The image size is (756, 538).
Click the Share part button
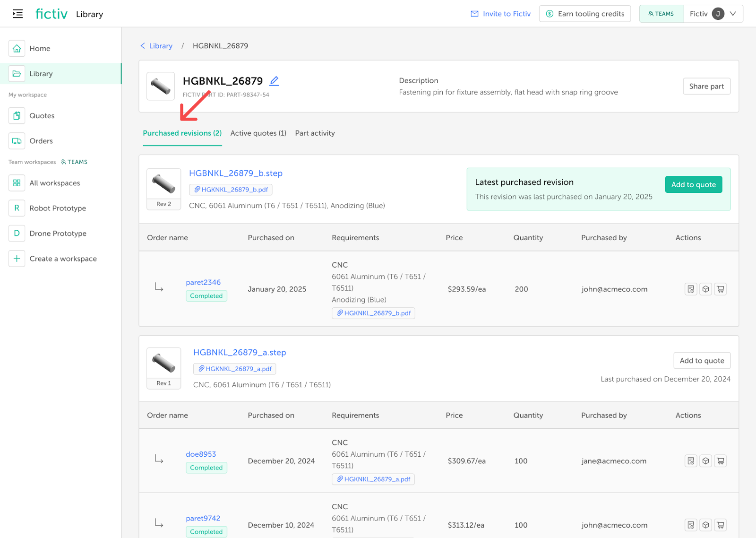[706, 86]
